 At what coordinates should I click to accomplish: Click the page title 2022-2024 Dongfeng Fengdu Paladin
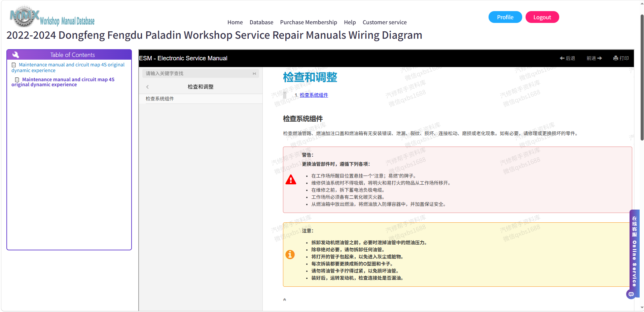(214, 35)
